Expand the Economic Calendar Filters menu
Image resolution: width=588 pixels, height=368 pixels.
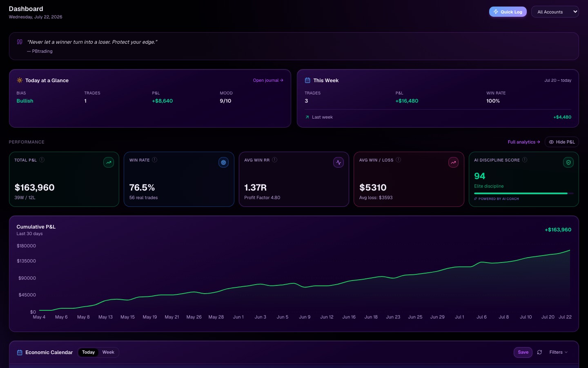(558, 352)
